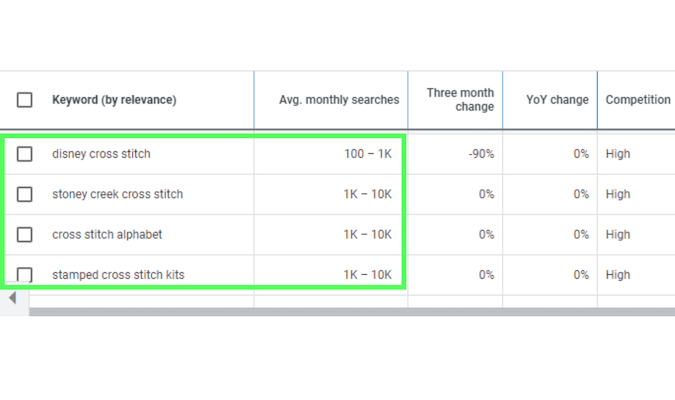Check the box for disney cross stitch

(25, 154)
